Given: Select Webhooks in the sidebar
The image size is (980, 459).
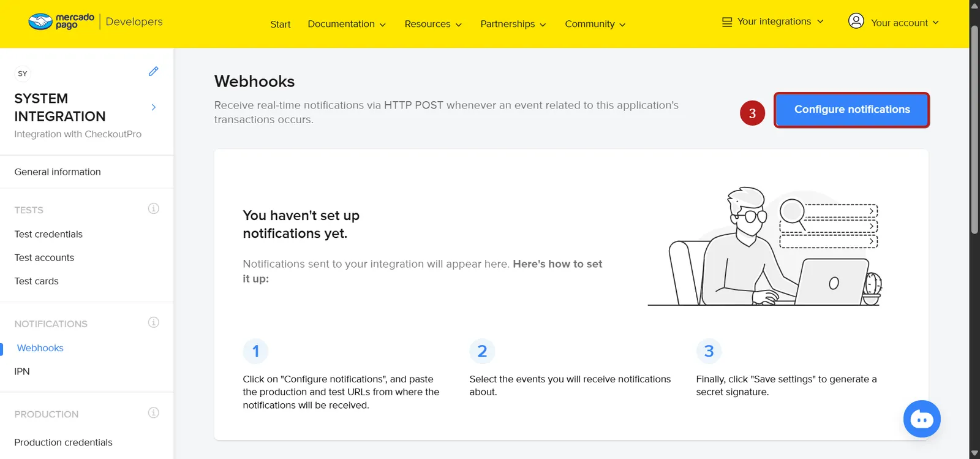Looking at the screenshot, I should [40, 348].
